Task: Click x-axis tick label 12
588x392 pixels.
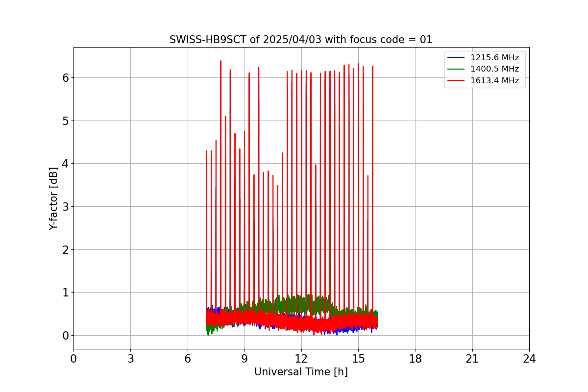Action: [x=301, y=359]
